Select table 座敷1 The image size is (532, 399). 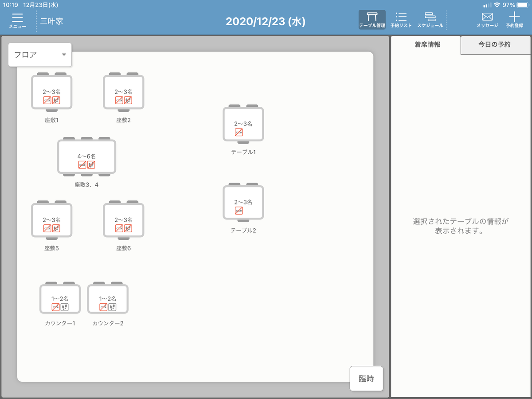51,92
